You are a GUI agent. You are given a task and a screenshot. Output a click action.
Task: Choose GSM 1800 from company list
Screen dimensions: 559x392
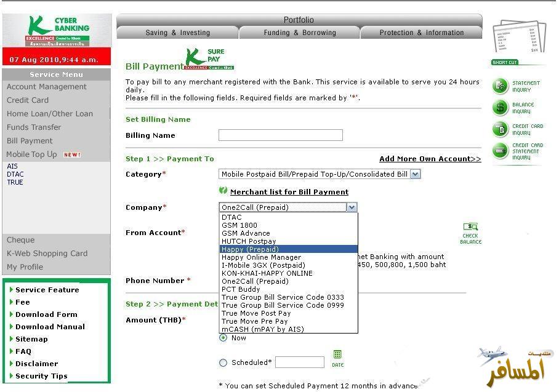click(x=288, y=225)
